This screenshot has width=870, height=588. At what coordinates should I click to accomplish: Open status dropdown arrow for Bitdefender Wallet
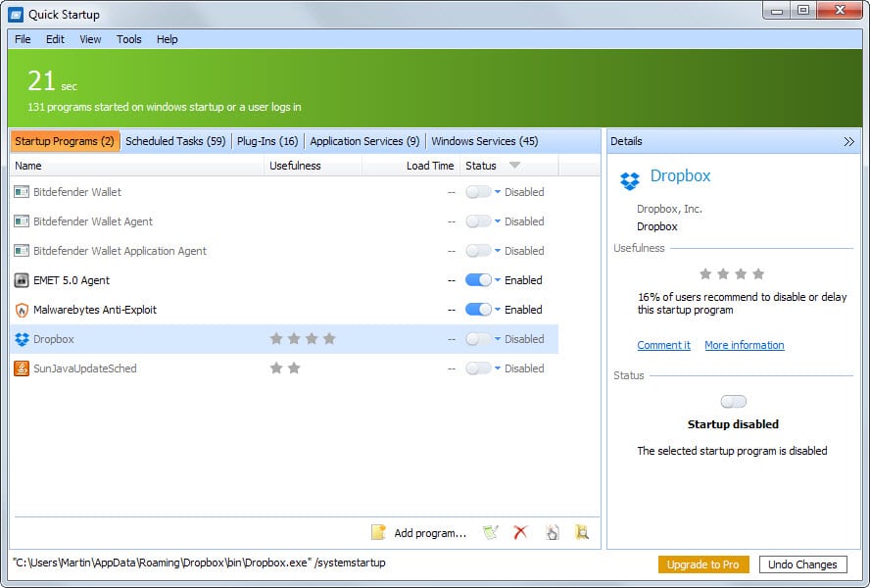(x=498, y=192)
